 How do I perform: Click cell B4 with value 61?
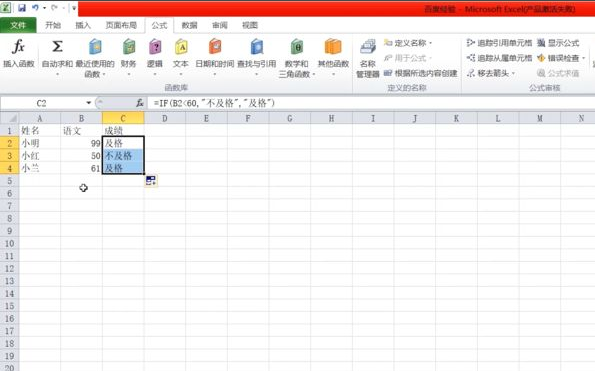pyautogui.click(x=81, y=168)
